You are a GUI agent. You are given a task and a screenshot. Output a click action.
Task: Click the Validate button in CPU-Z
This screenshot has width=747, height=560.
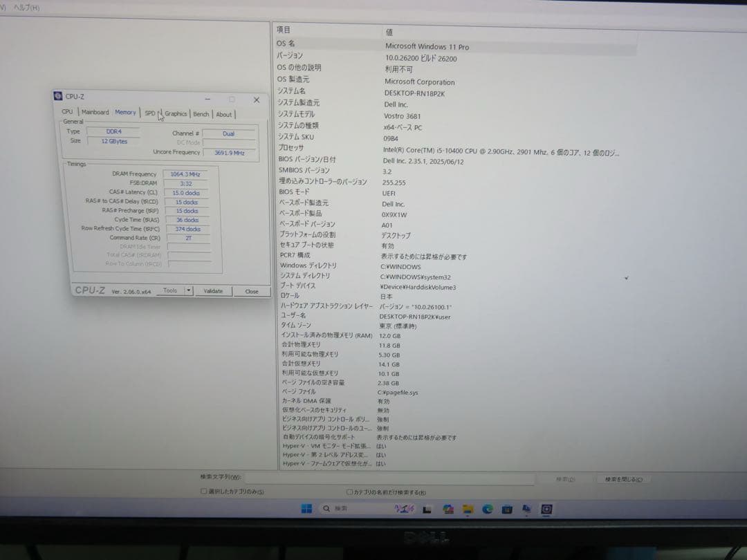pos(213,291)
